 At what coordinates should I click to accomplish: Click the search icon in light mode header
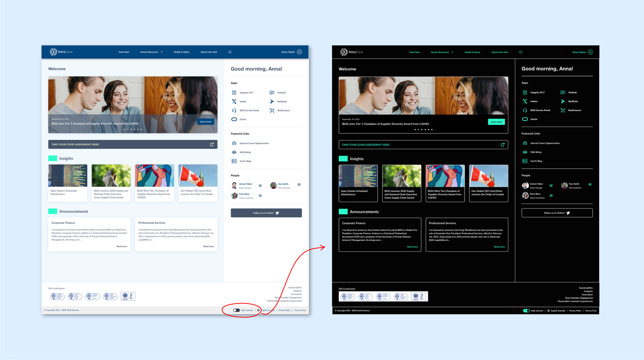click(x=230, y=52)
